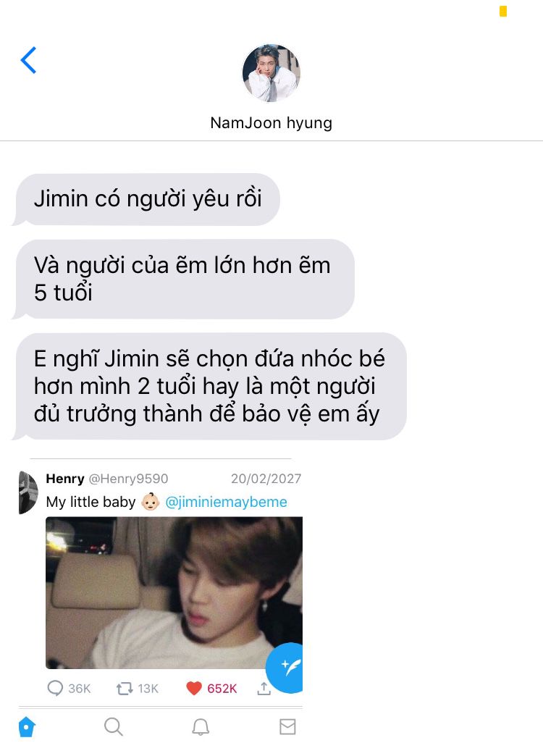Open @jiminiemaybeme mention link
This screenshot has width=543, height=756.
tap(226, 502)
